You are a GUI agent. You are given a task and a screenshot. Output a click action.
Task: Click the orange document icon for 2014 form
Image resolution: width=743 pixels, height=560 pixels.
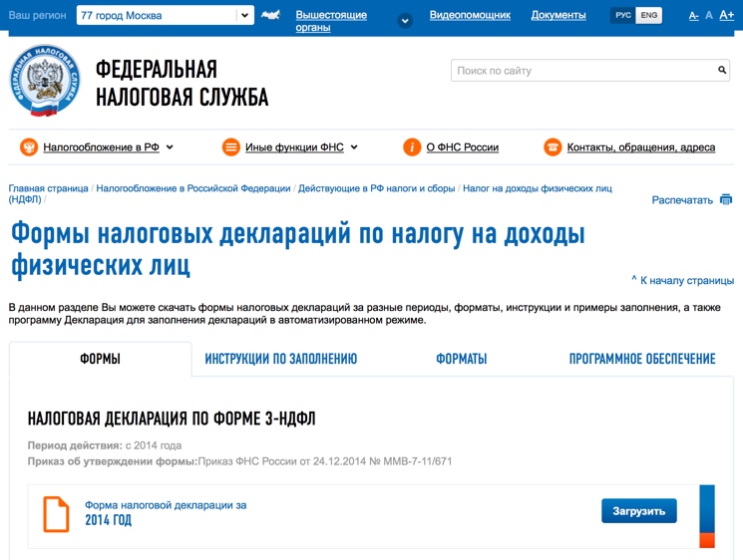pyautogui.click(x=57, y=514)
